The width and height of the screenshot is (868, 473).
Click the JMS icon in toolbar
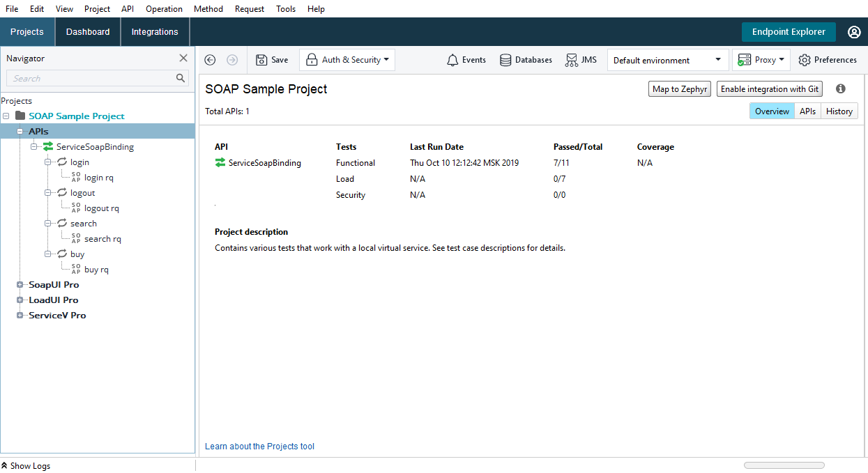click(571, 60)
